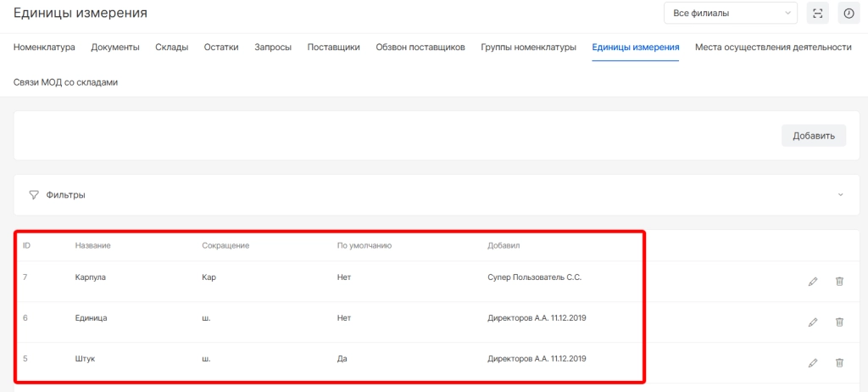
Task: Click the trash icon for Единица
Action: pyautogui.click(x=839, y=322)
